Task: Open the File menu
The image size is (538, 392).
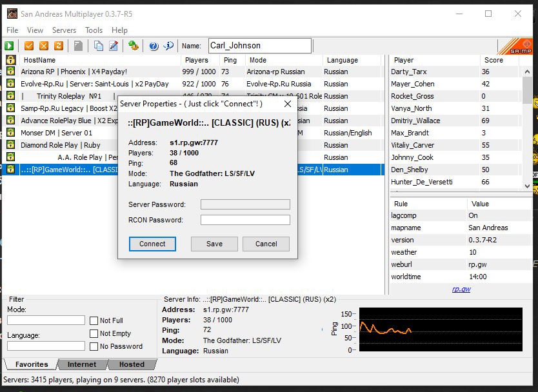Action: [x=12, y=30]
